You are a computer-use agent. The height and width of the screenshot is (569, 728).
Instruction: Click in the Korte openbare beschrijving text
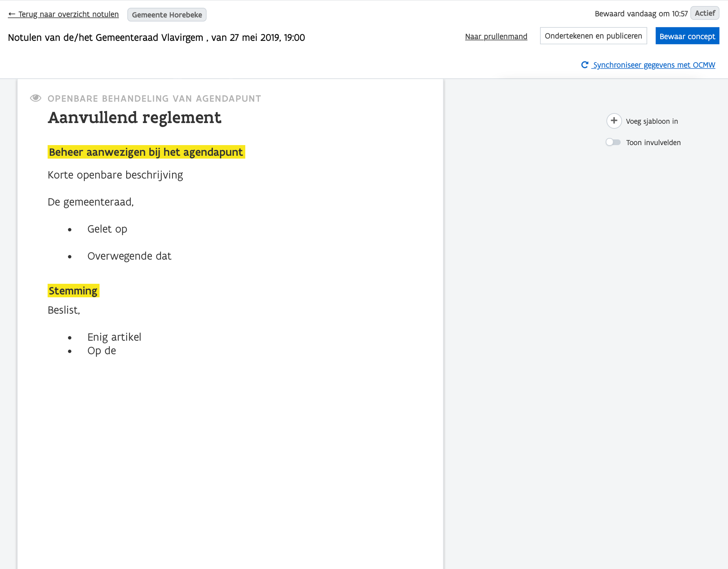pyautogui.click(x=115, y=175)
